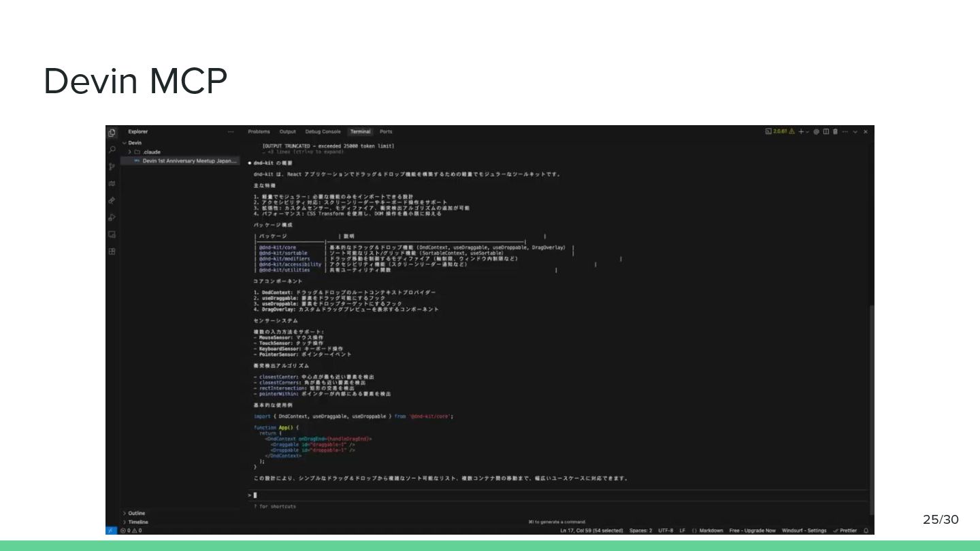Click the import DndContext code line

tap(354, 416)
